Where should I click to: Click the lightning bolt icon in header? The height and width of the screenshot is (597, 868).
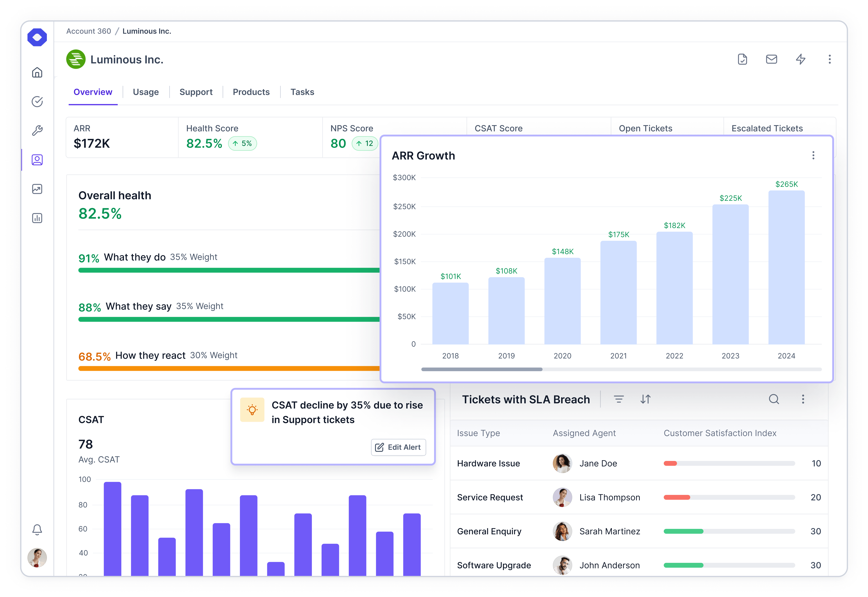[x=800, y=59]
